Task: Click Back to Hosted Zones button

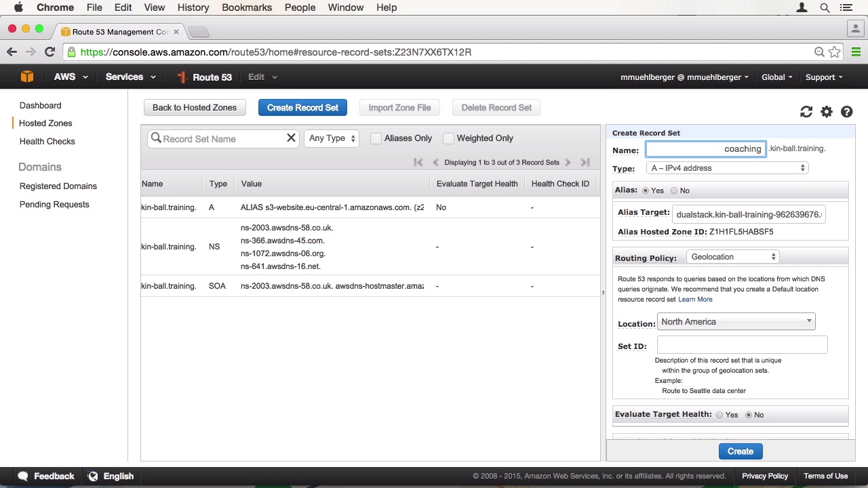Action: pos(195,108)
